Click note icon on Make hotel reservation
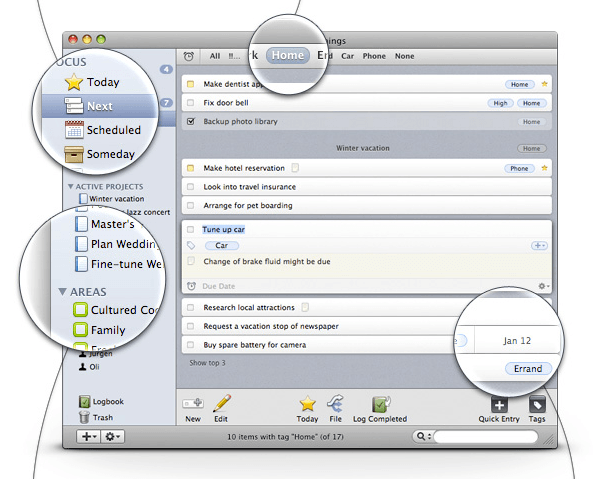This screenshot has width=596, height=479. 295,168
